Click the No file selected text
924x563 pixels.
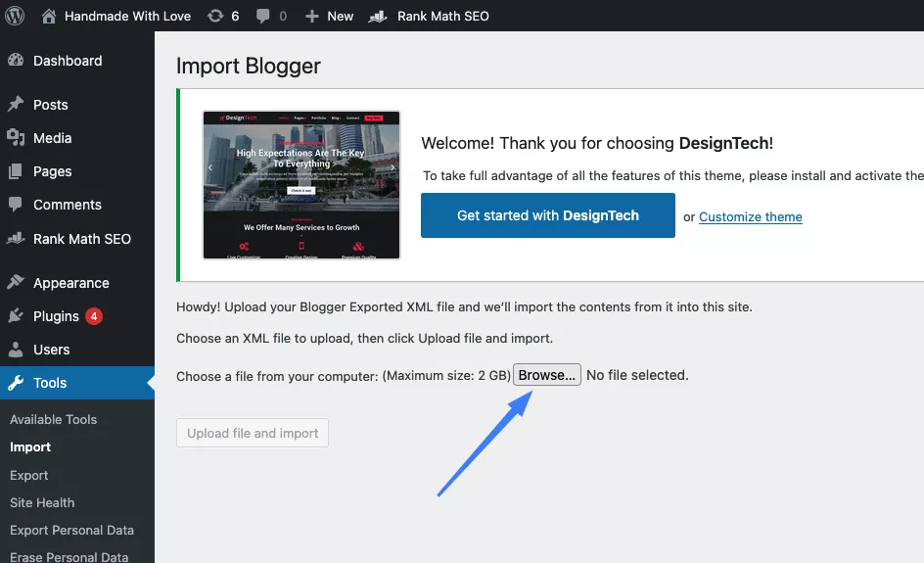[x=637, y=375]
